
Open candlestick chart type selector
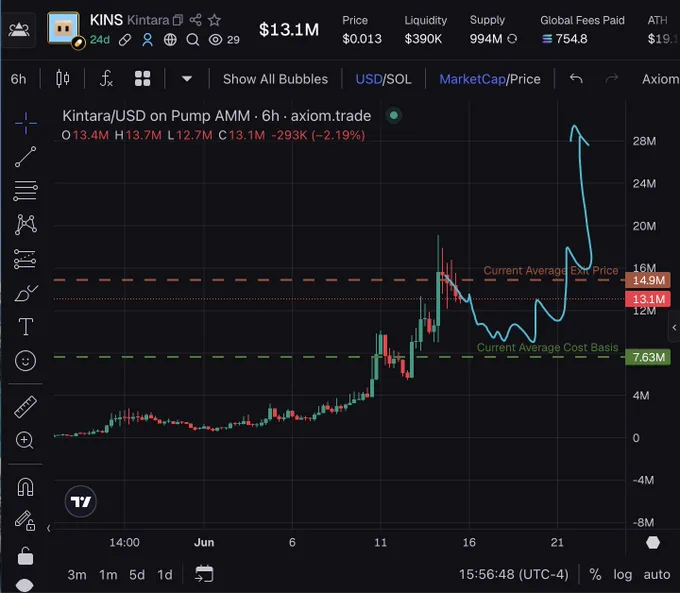click(x=63, y=79)
